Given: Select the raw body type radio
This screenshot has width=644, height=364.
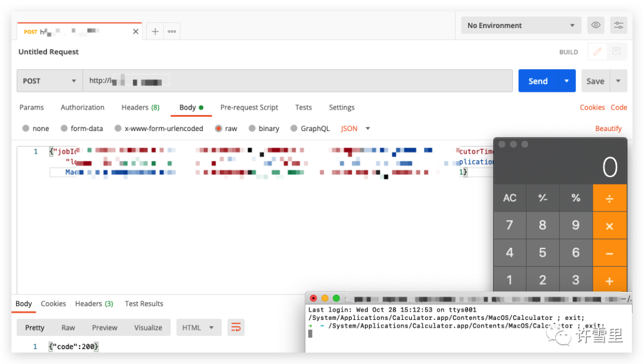Looking at the screenshot, I should click(218, 129).
